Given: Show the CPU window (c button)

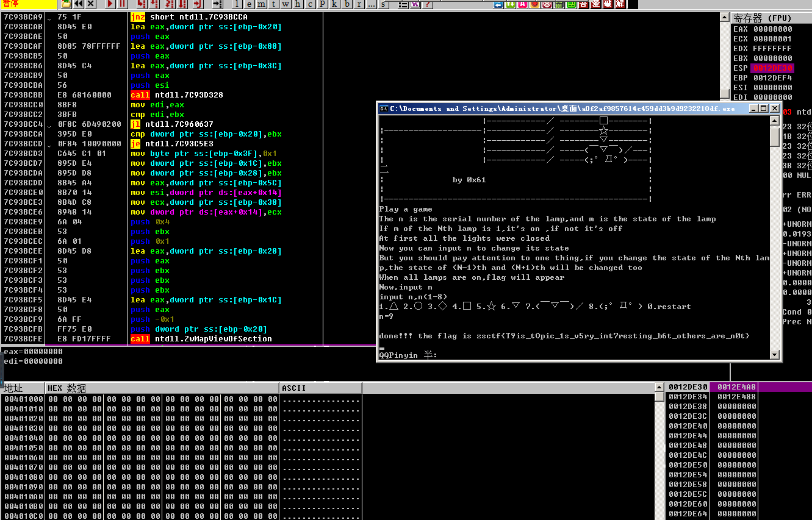Looking at the screenshot, I should click(x=310, y=4).
